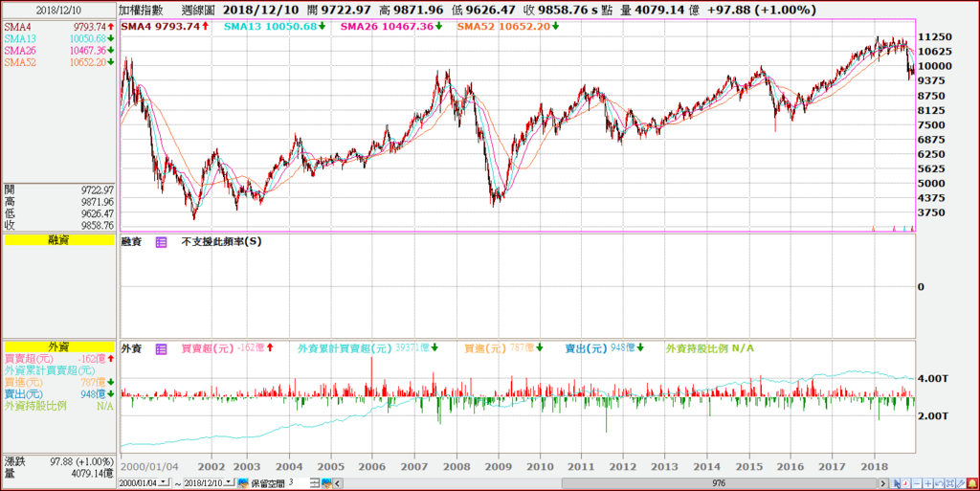The image size is (980, 491).
Task: Click the 低 9626.47 row in left panel
Action: pos(58,213)
